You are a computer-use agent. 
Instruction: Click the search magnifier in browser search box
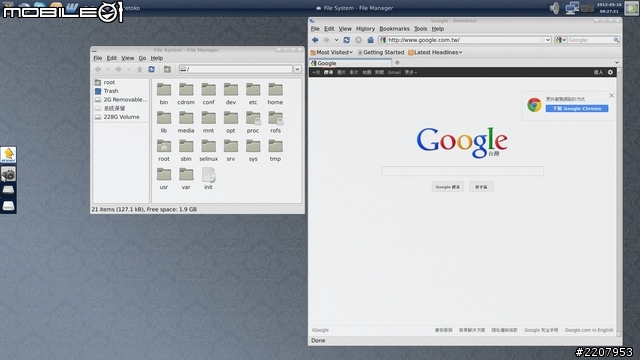click(x=616, y=40)
